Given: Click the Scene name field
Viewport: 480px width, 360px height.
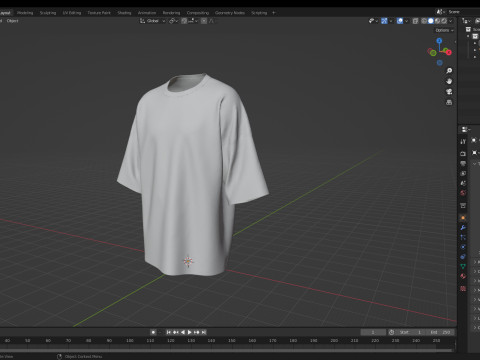Looking at the screenshot, I should pos(464,12).
